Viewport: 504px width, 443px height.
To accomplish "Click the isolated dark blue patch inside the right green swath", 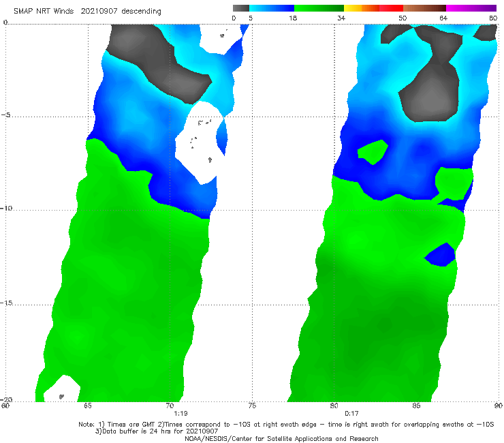I will (x=441, y=255).
